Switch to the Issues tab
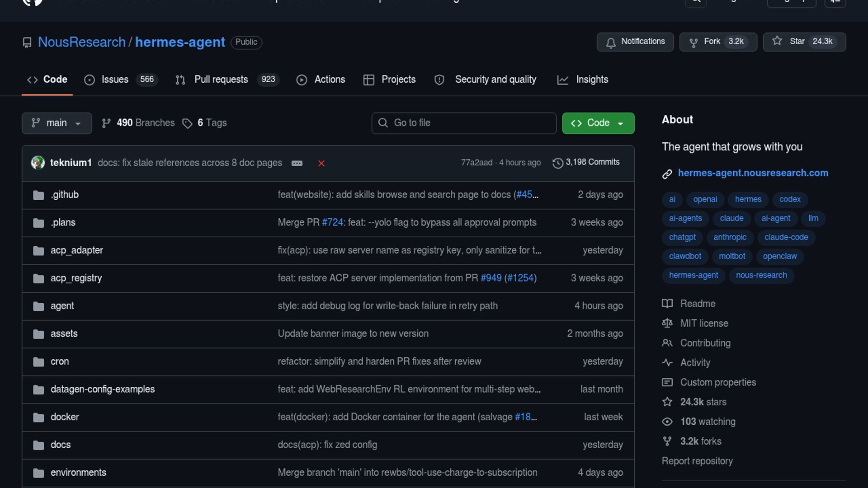The height and width of the screenshot is (488, 868). [x=114, y=80]
